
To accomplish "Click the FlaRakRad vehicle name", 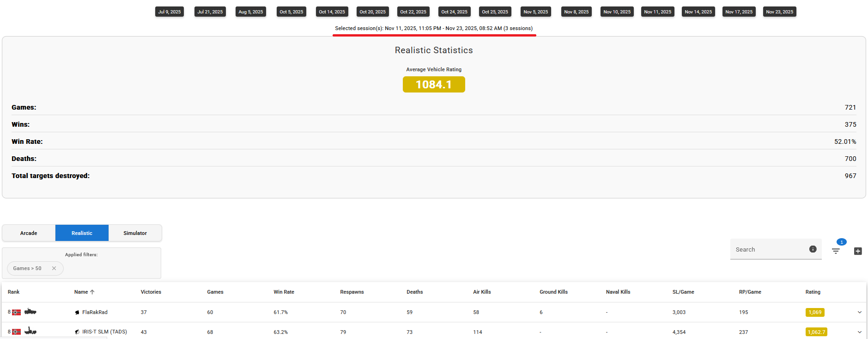I will pyautogui.click(x=95, y=312).
